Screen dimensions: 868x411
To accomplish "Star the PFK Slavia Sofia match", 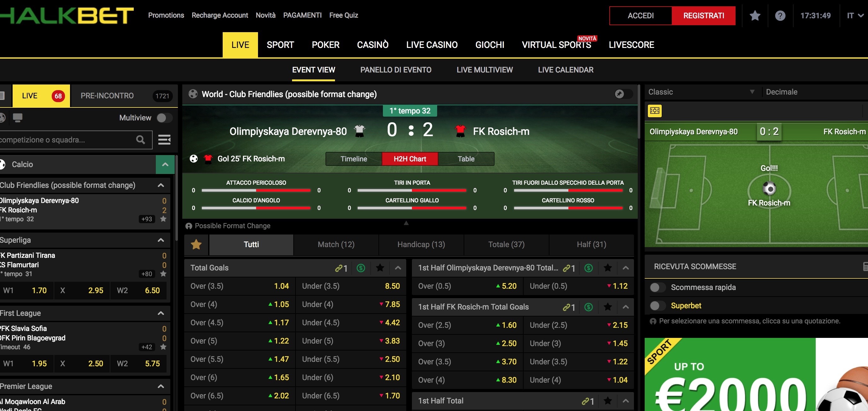I will coord(163,347).
